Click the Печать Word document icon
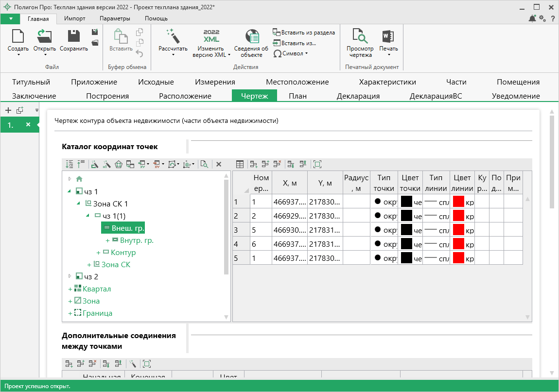The height and width of the screenshot is (392, 559). pyautogui.click(x=388, y=36)
